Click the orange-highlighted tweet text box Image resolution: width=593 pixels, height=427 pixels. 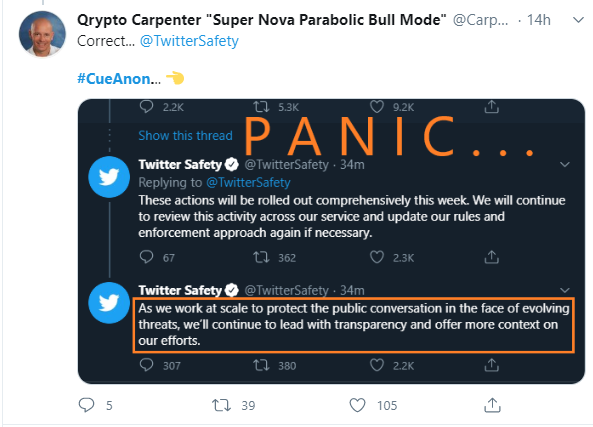tap(354, 325)
